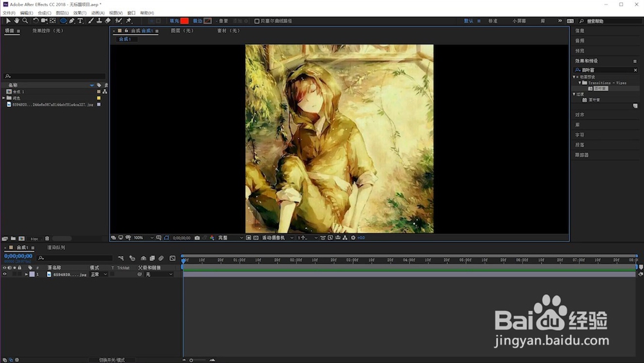
Task: Select the Ellipse shape tool
Action: point(63,21)
